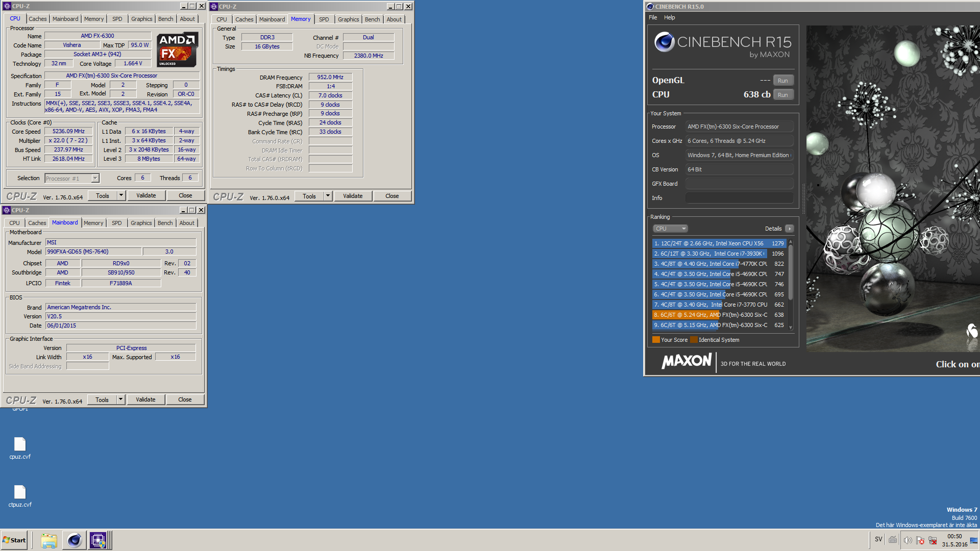Open the Processor #1 selection combo box
Image resolution: width=980 pixels, height=551 pixels.
(x=72, y=178)
